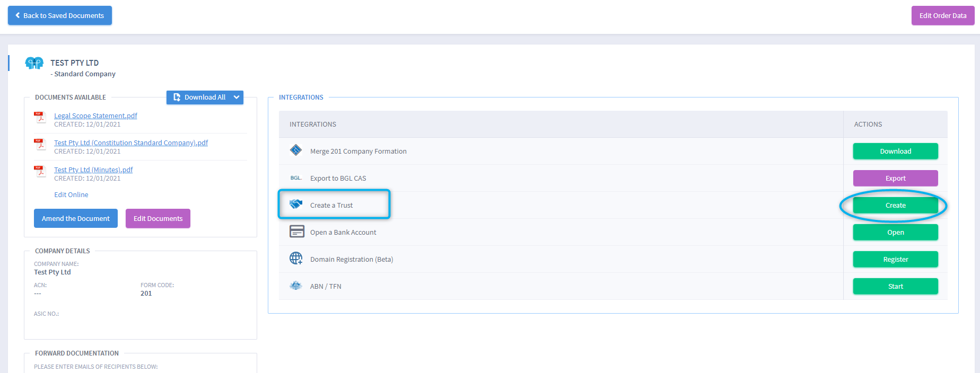Go back to Saved Documents
The width and height of the screenshot is (980, 373).
click(60, 15)
